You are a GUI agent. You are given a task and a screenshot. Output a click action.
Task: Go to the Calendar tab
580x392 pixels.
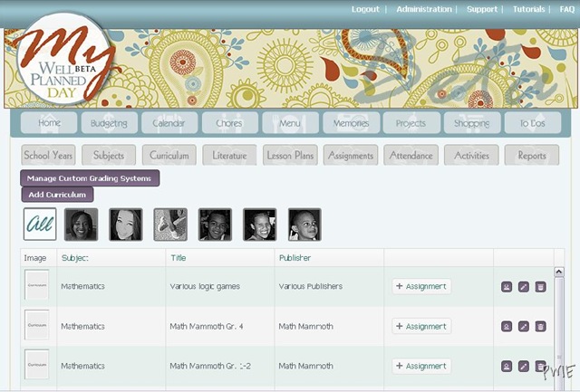pos(169,122)
